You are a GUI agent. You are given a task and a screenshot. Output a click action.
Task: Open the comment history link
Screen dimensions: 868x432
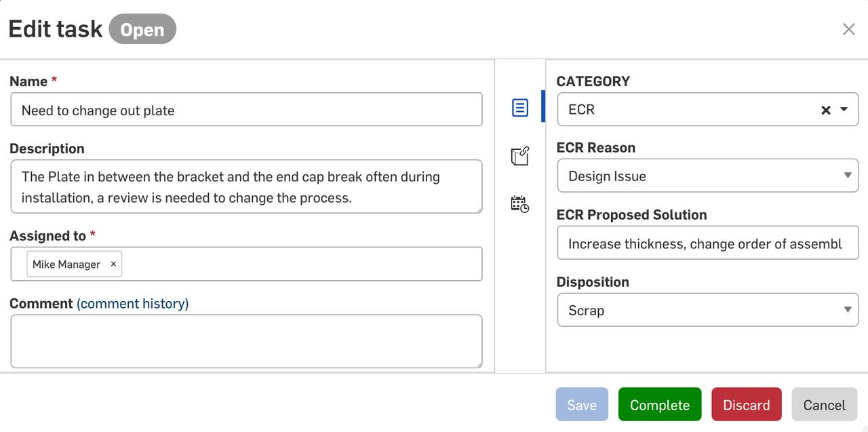pyautogui.click(x=132, y=303)
